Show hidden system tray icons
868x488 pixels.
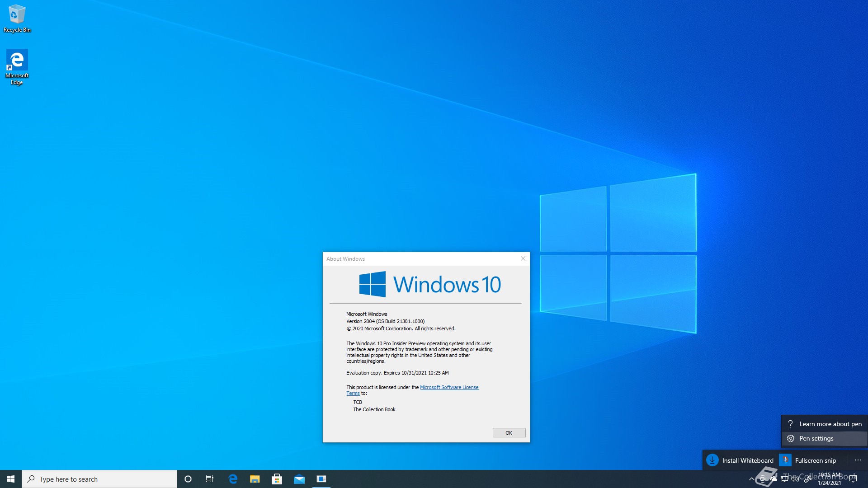point(752,479)
